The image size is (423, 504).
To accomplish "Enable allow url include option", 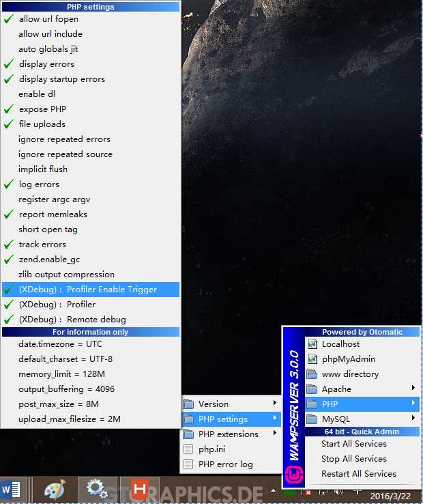I will [x=91, y=34].
